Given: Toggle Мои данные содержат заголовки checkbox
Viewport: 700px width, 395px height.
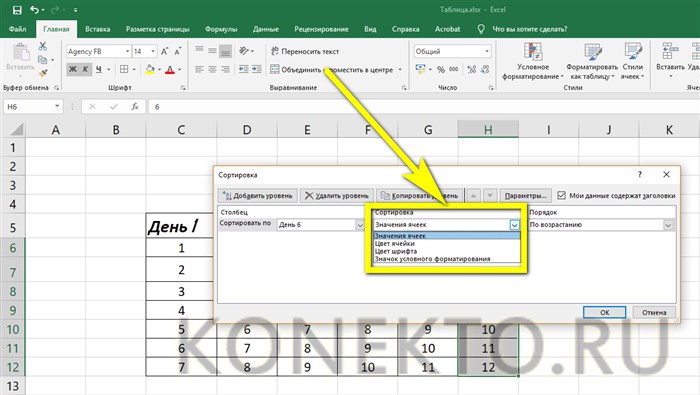Looking at the screenshot, I should tap(562, 195).
